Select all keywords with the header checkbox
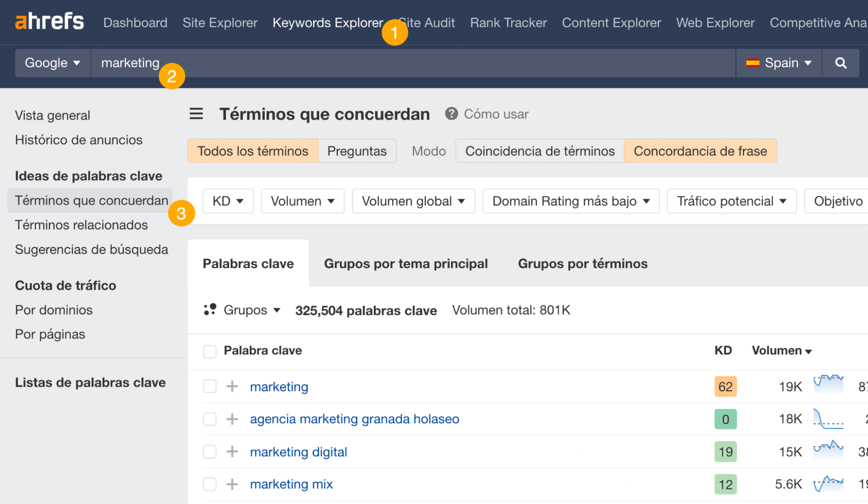 click(210, 351)
